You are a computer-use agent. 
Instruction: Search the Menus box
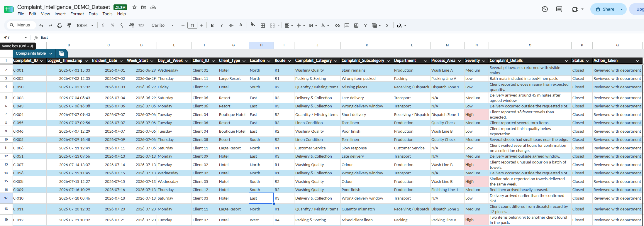21,25
